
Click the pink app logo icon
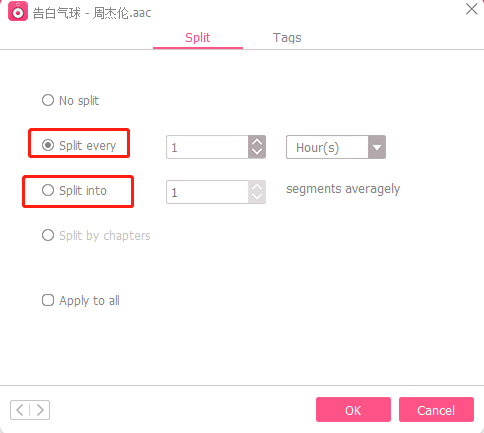pyautogui.click(x=18, y=11)
